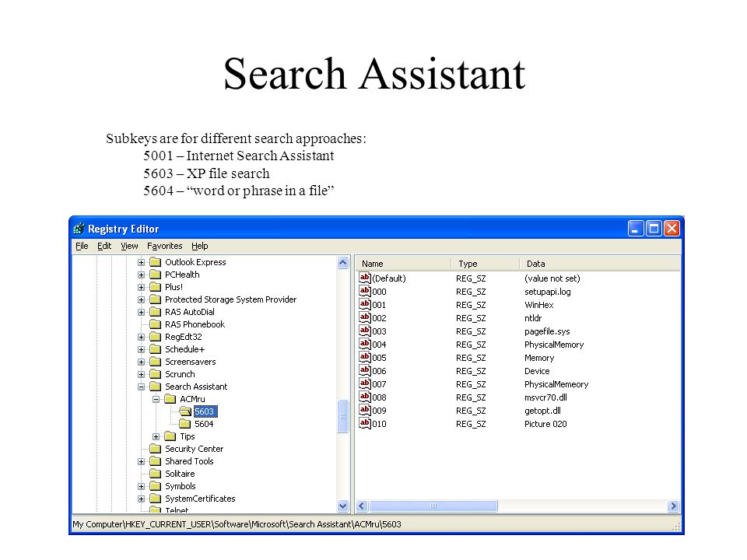Screen dimensions: 747x560
Task: Click the values pane scroll left arrow
Action: click(362, 506)
